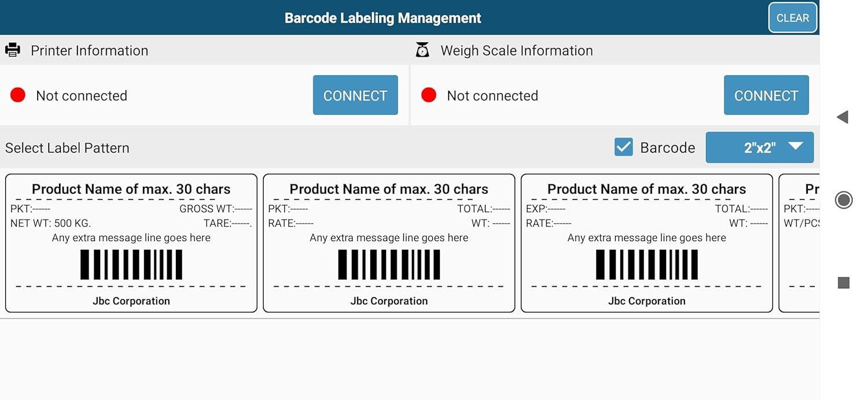
Task: Open recent apps with the square button
Action: (843, 283)
